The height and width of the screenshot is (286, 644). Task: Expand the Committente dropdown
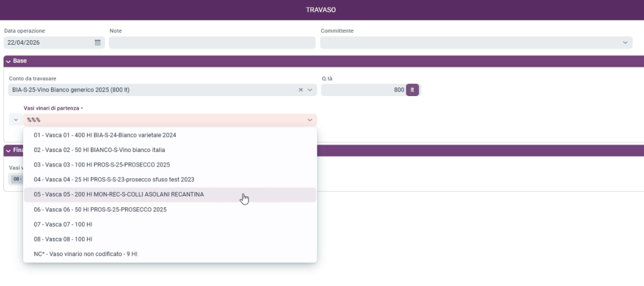[x=625, y=43]
